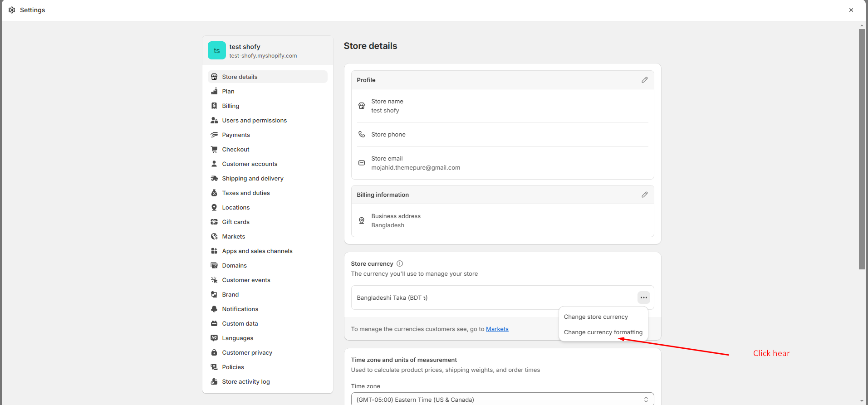Open the Store details menu item
This screenshot has height=405, width=868.
268,77
